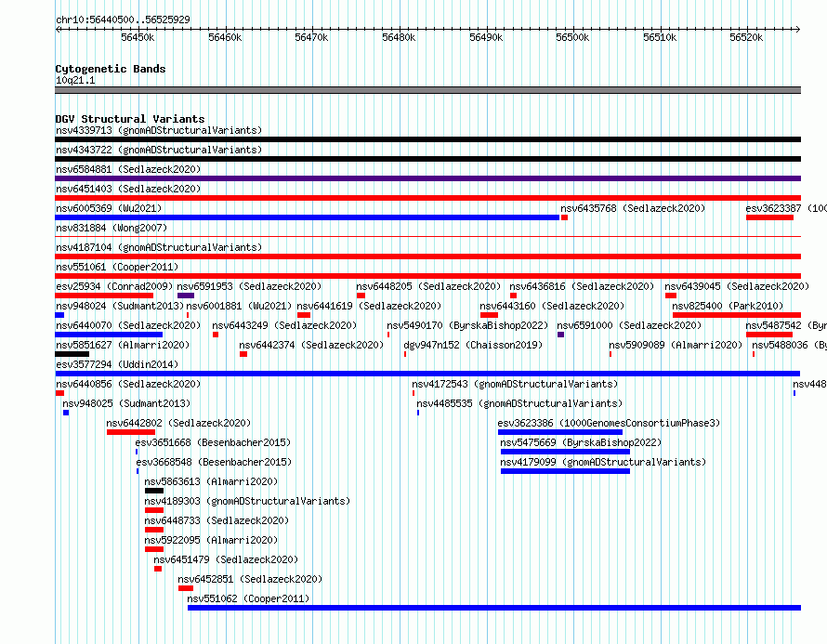This screenshot has width=827, height=644.
Task: Click red bar of esv3623387 variant
Action: coord(769,217)
